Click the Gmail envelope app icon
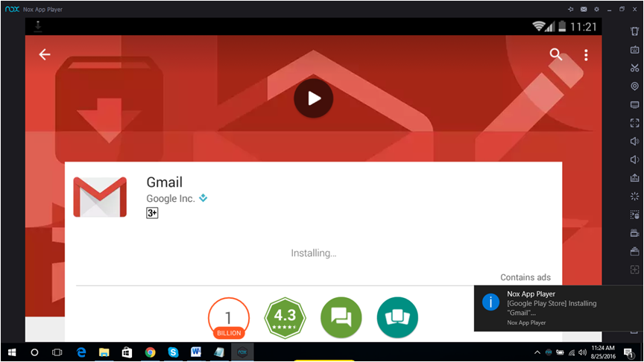The width and height of the screenshot is (644, 362). [x=100, y=197]
